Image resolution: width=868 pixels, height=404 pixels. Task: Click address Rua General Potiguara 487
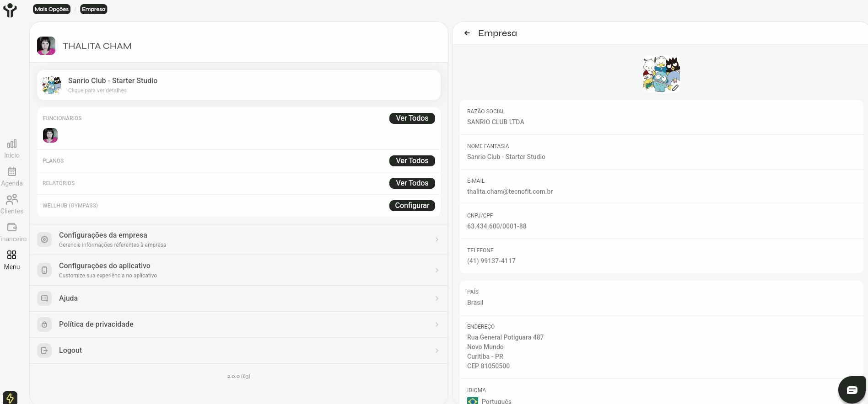pos(505,337)
